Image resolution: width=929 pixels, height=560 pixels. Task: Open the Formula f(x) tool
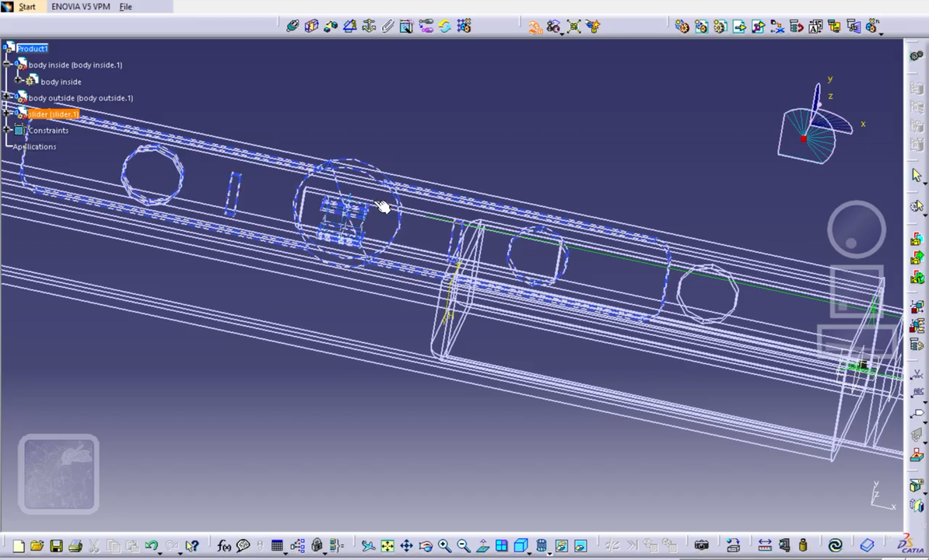point(224,546)
